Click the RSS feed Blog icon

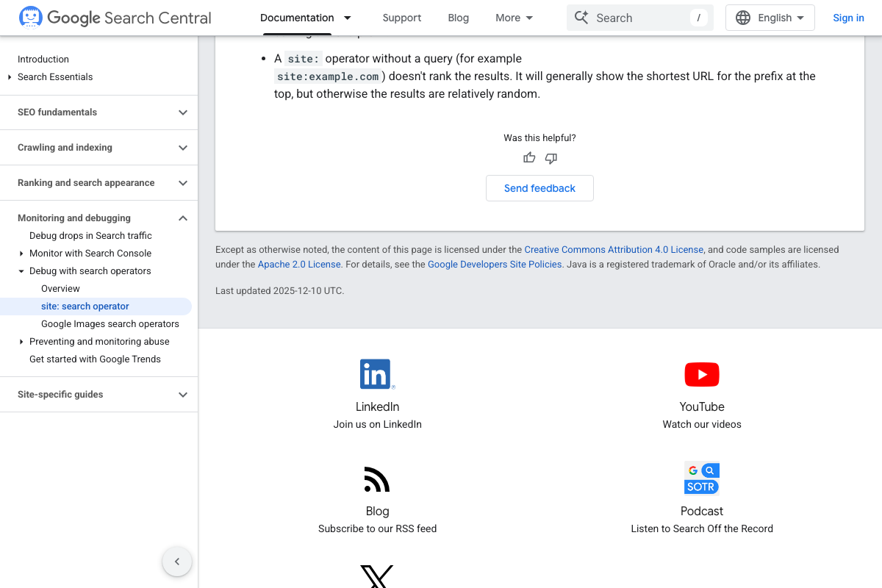coord(377,479)
